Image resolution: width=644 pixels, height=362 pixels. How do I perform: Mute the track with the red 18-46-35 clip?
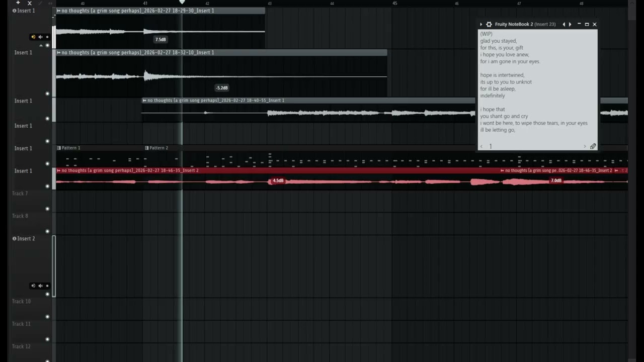click(47, 187)
